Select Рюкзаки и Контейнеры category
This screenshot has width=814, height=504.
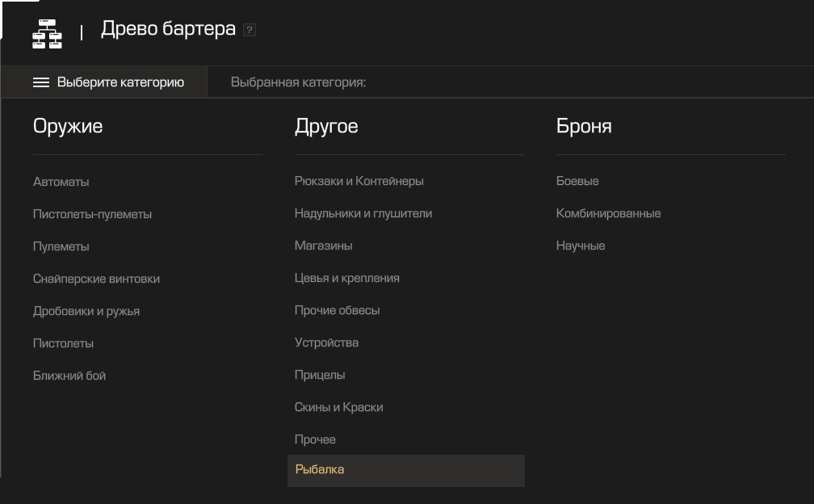coord(359,181)
